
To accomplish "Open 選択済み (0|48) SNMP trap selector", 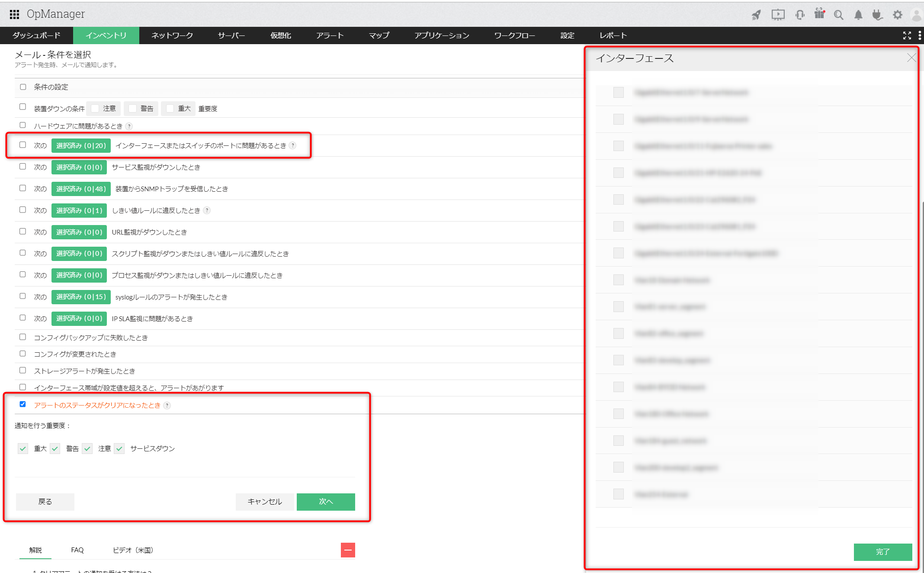I will point(81,189).
